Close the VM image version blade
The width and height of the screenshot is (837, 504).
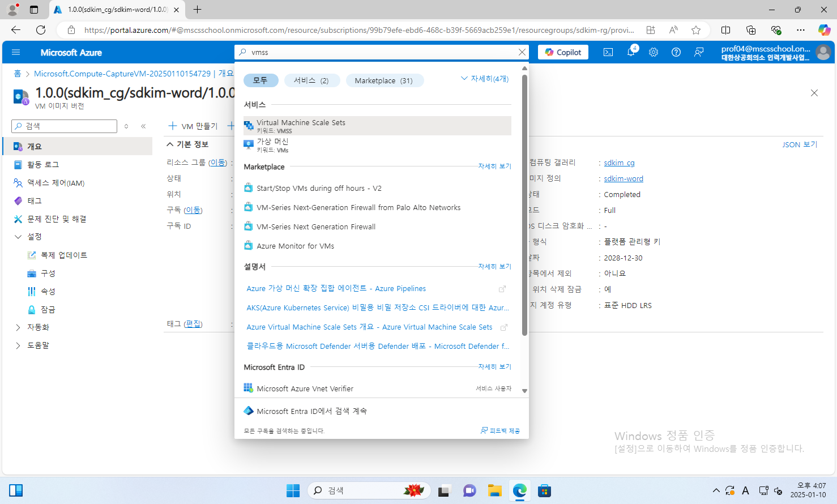(814, 93)
